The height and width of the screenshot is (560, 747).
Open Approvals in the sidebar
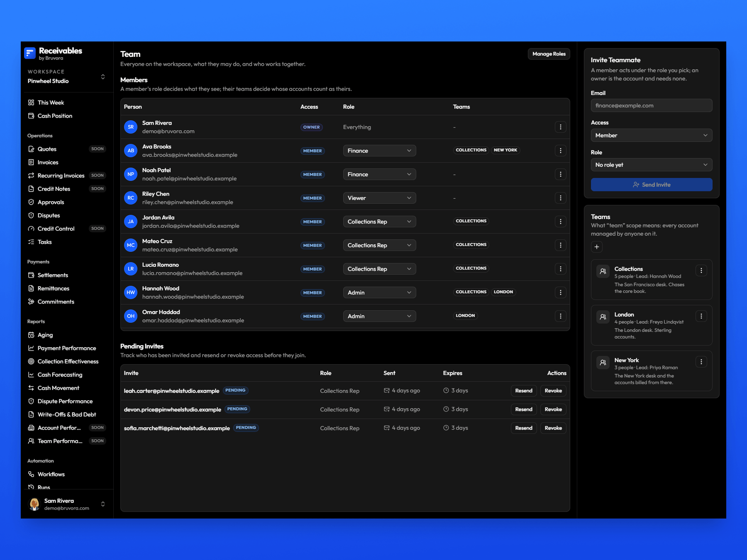tap(66, 202)
